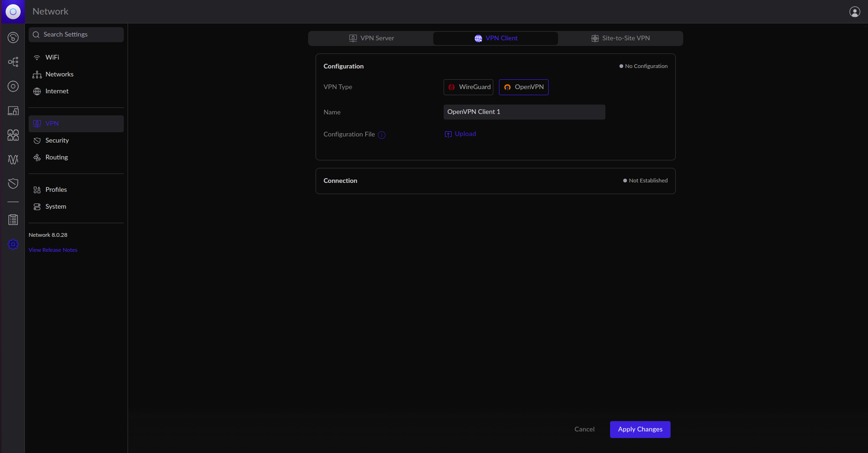Switch to the Site-to-Site VPN tab

(620, 38)
